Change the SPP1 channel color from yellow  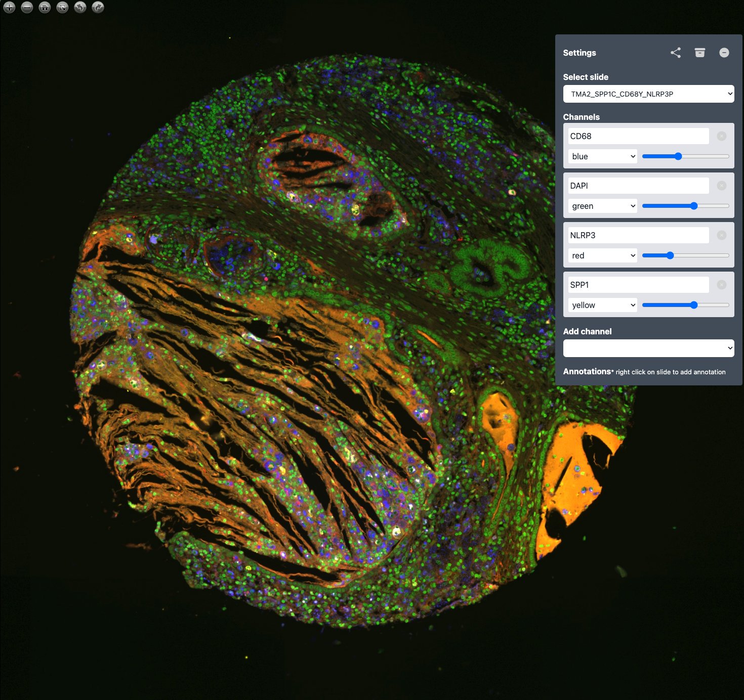pos(602,305)
